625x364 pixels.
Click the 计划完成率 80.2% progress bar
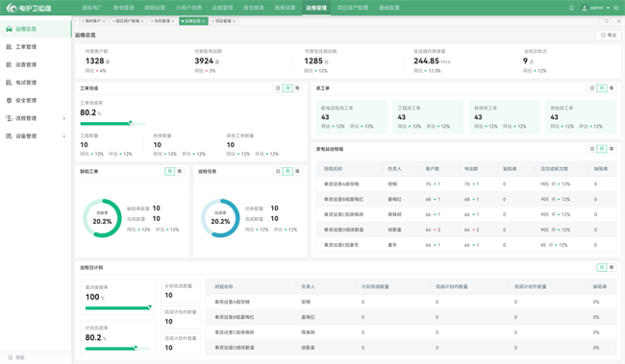[117, 349]
